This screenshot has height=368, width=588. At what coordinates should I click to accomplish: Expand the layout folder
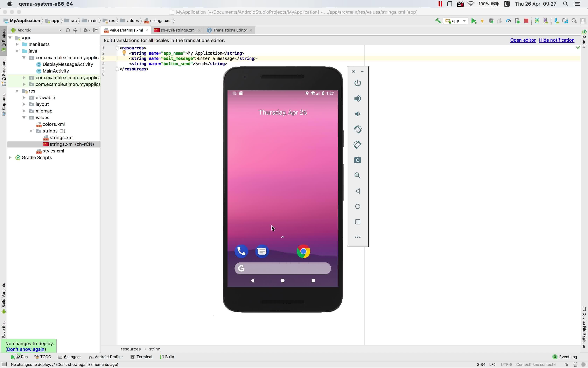pos(24,104)
